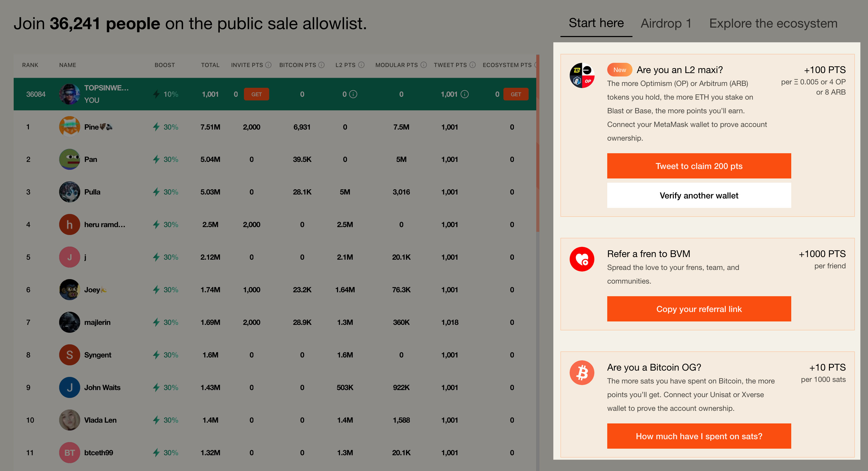The height and width of the screenshot is (471, 868).
Task: Click the RANK column header
Action: [x=30, y=65]
